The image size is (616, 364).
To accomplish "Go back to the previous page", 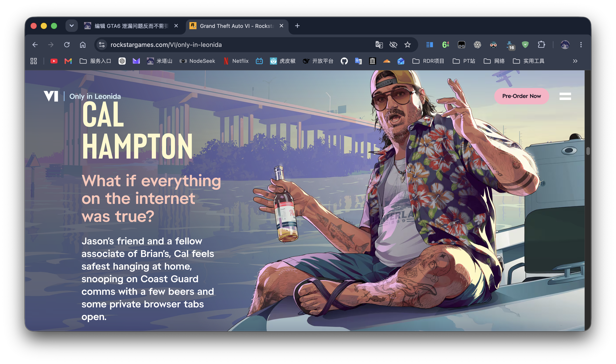I will click(x=35, y=45).
